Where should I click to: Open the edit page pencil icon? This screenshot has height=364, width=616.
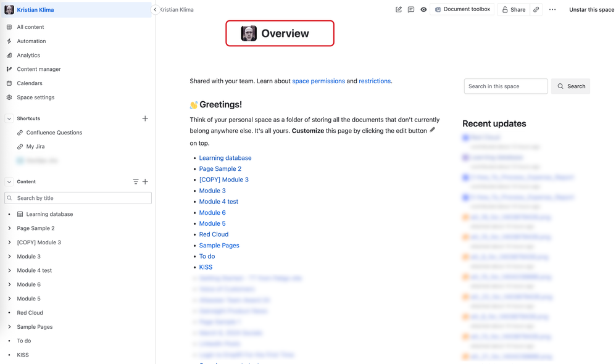pos(398,9)
